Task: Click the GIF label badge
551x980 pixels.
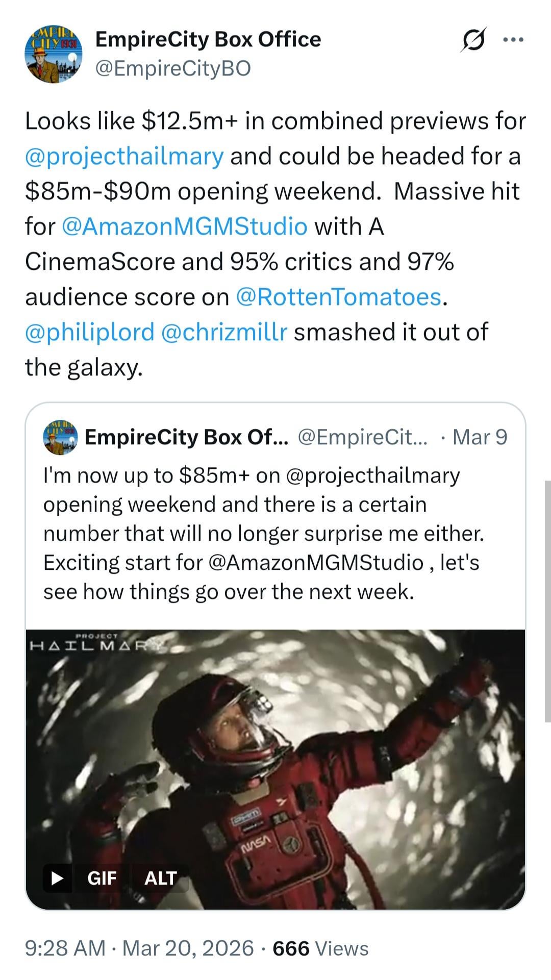Action: pos(102,878)
